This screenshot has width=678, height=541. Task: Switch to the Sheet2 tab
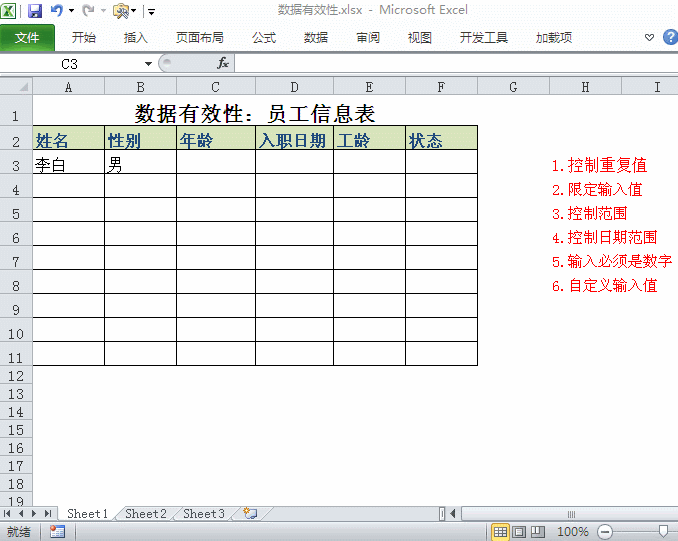(146, 514)
